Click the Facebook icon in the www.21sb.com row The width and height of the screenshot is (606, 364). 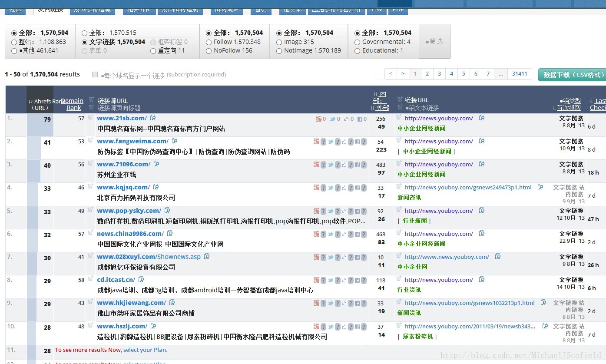click(360, 119)
